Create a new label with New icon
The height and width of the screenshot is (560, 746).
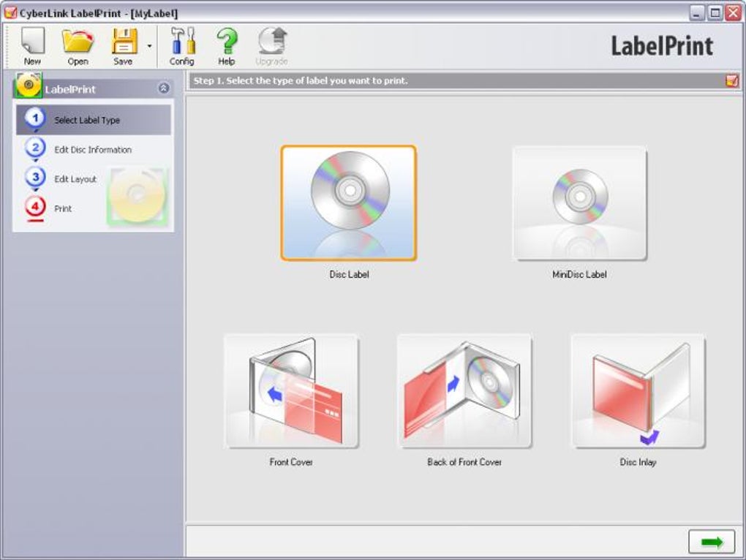(x=32, y=46)
